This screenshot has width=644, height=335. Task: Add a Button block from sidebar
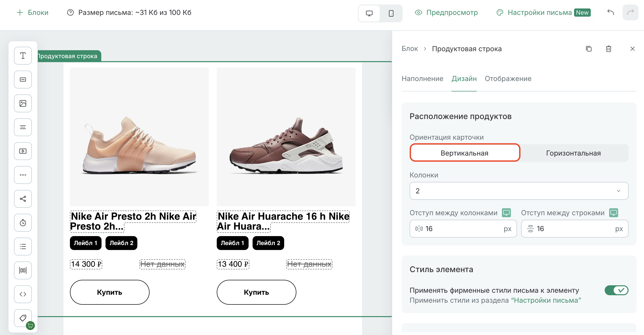pyautogui.click(x=23, y=79)
